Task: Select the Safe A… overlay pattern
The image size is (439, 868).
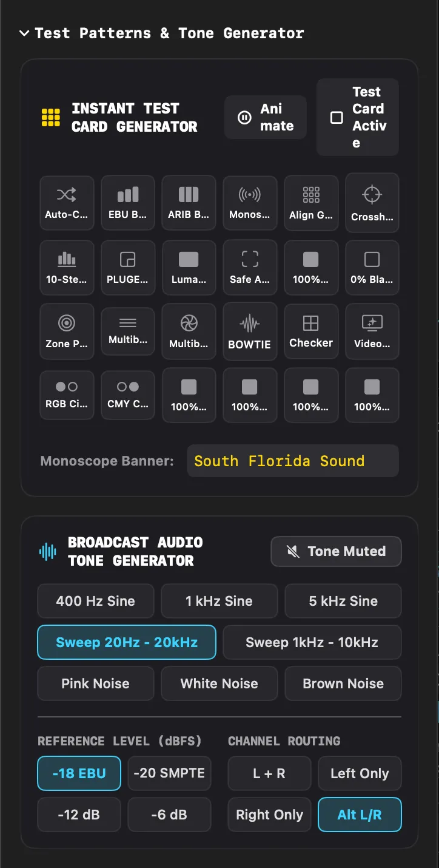Action: coord(250,268)
